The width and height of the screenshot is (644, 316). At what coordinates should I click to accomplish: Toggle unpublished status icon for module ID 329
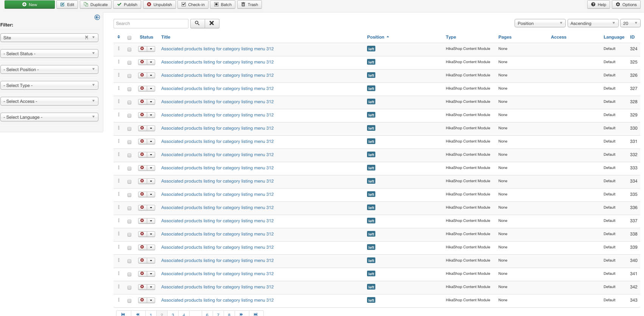142,115
